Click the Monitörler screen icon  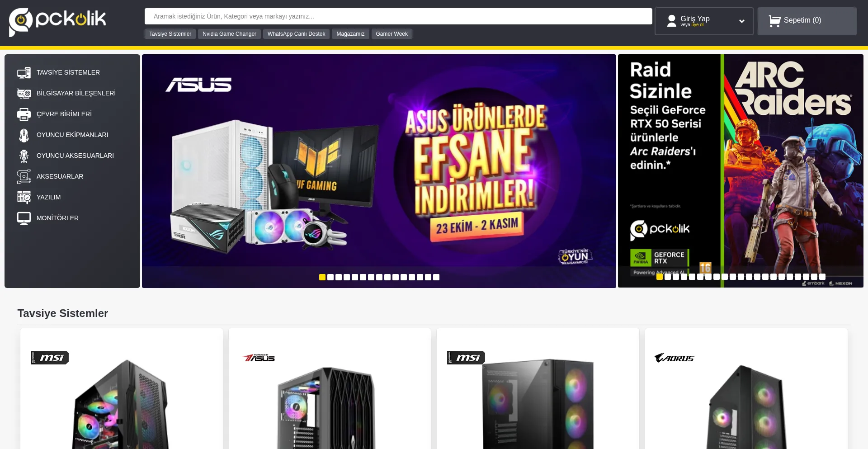tap(24, 218)
